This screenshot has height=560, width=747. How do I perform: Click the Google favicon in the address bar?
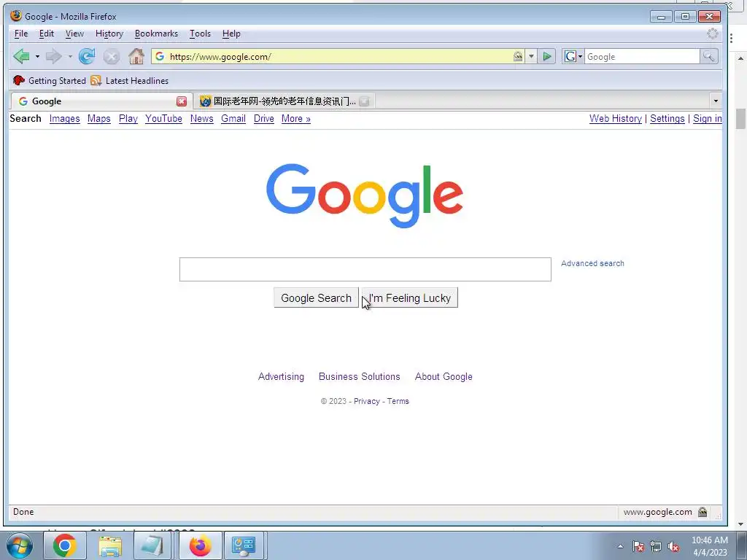(x=160, y=56)
